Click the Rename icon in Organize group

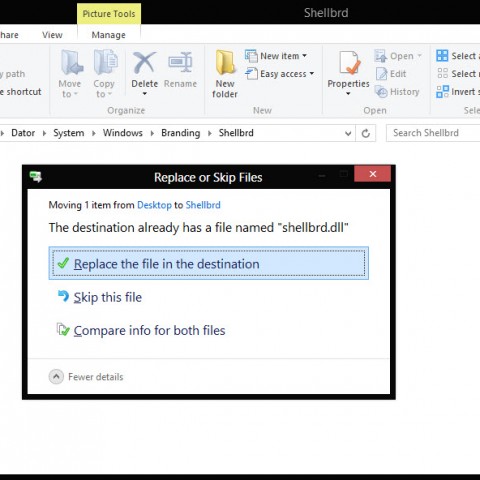[180, 63]
